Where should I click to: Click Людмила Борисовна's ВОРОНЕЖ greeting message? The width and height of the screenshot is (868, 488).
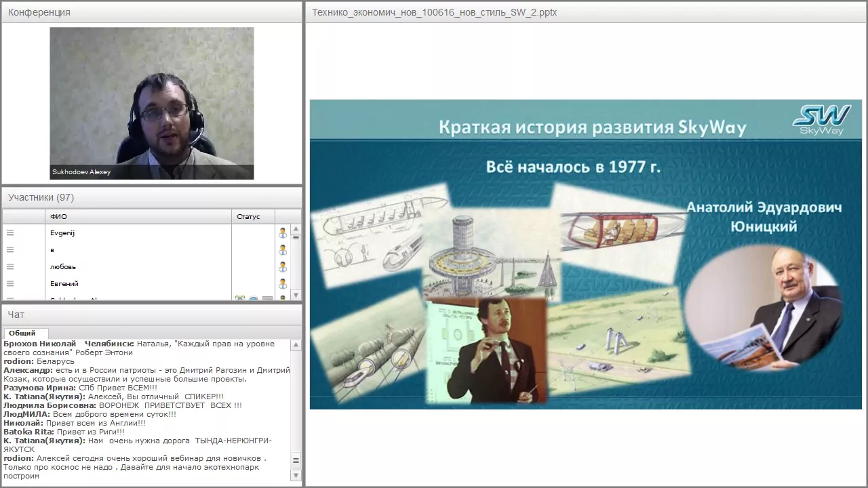(x=123, y=405)
